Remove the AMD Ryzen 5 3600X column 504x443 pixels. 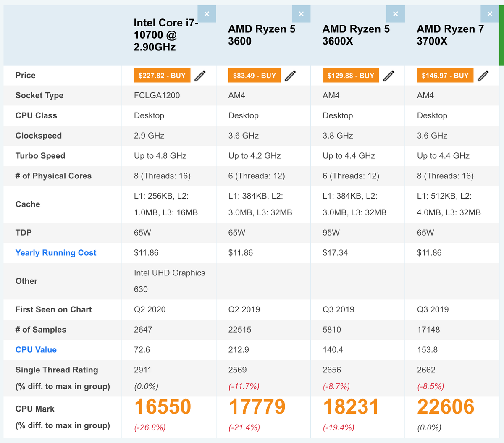tap(395, 14)
